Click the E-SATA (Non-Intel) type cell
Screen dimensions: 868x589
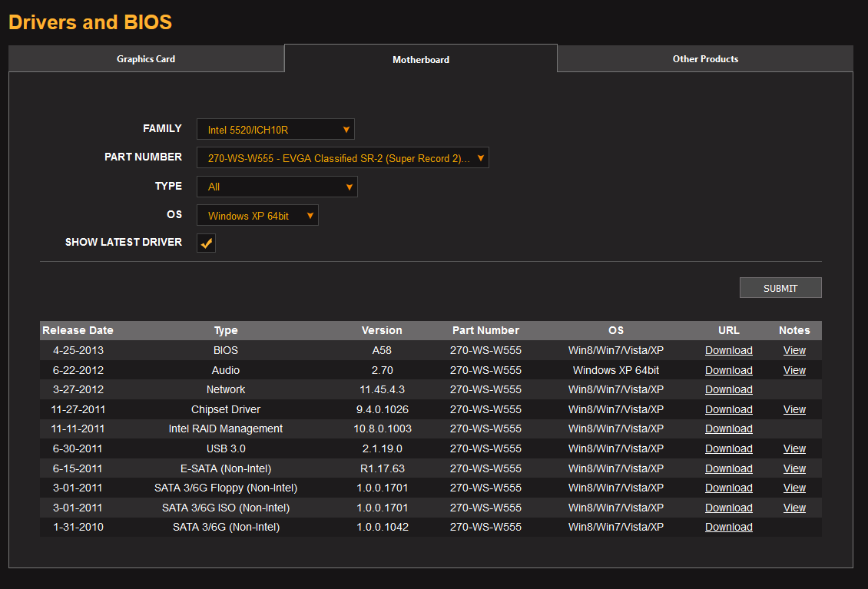tap(226, 469)
